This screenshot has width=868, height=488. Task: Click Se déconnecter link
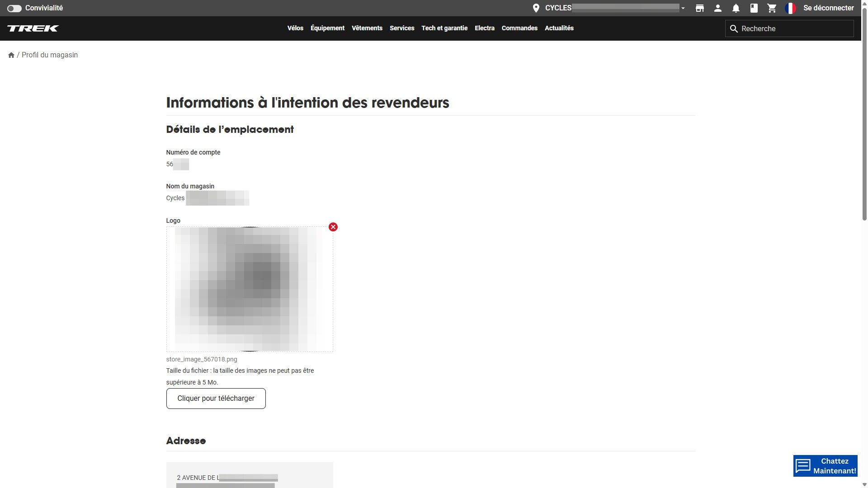click(828, 8)
